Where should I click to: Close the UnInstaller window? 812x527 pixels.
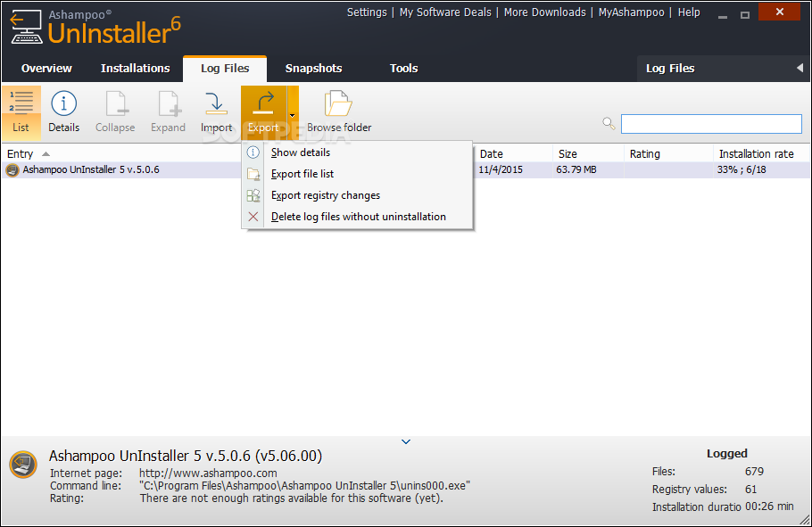click(x=779, y=12)
